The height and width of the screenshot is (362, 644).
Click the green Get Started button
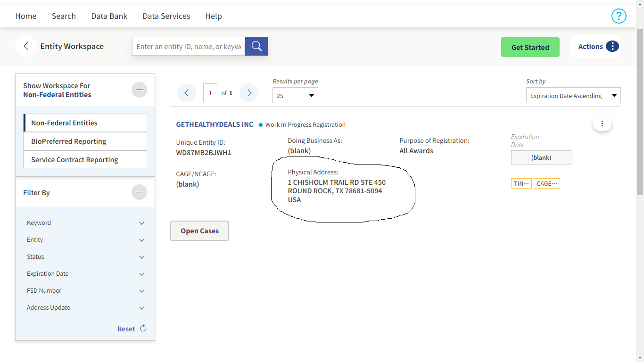(530, 47)
